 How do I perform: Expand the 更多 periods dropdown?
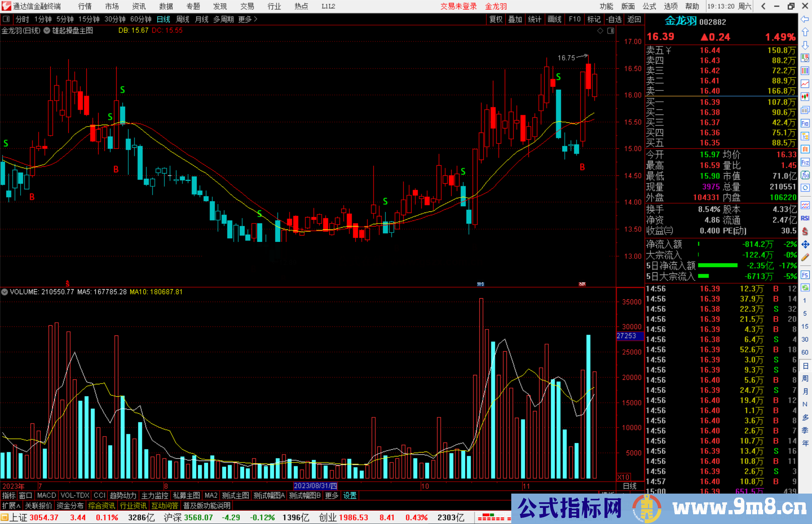click(248, 19)
